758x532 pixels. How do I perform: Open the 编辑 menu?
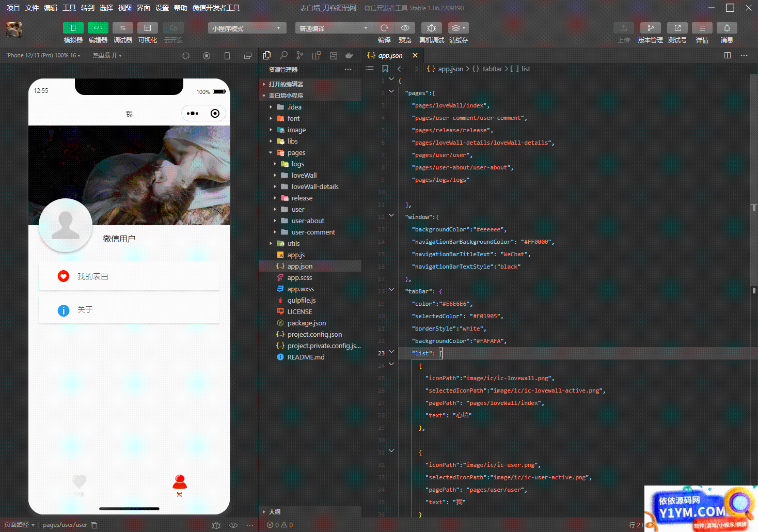[x=51, y=8]
